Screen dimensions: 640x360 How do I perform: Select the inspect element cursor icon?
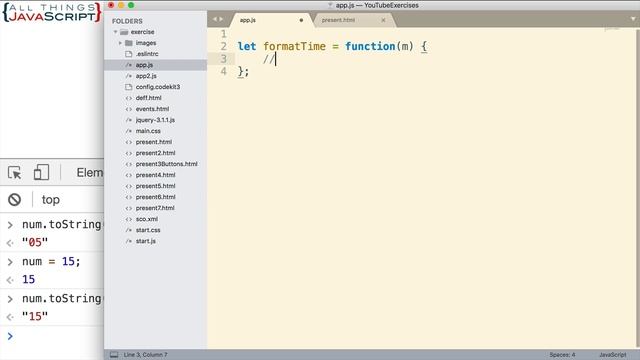pos(15,173)
